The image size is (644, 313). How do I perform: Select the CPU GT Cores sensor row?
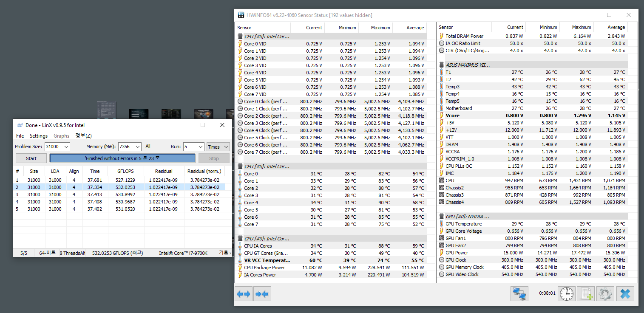(x=332, y=253)
